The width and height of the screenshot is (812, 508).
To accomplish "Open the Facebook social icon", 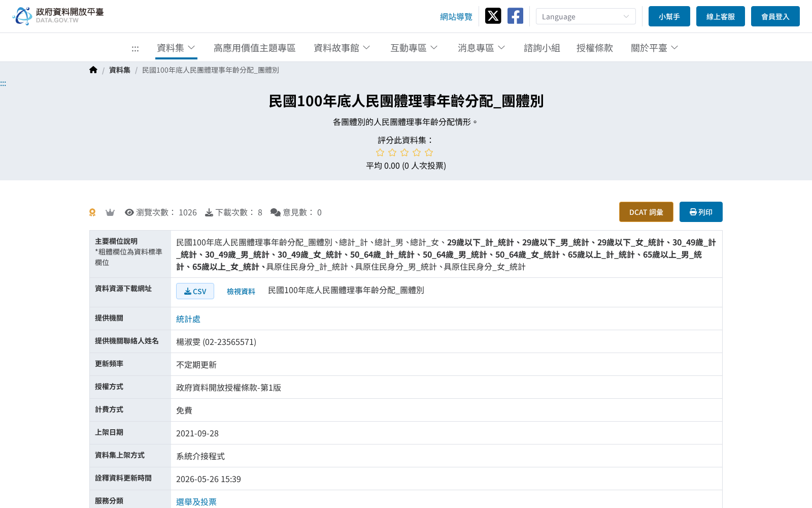I will [x=515, y=16].
